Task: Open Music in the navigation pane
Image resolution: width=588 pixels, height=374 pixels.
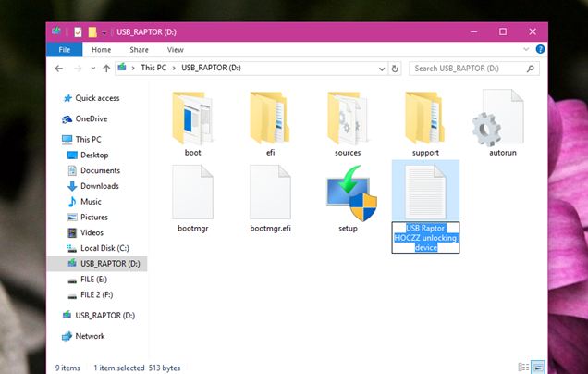Action: click(84, 202)
